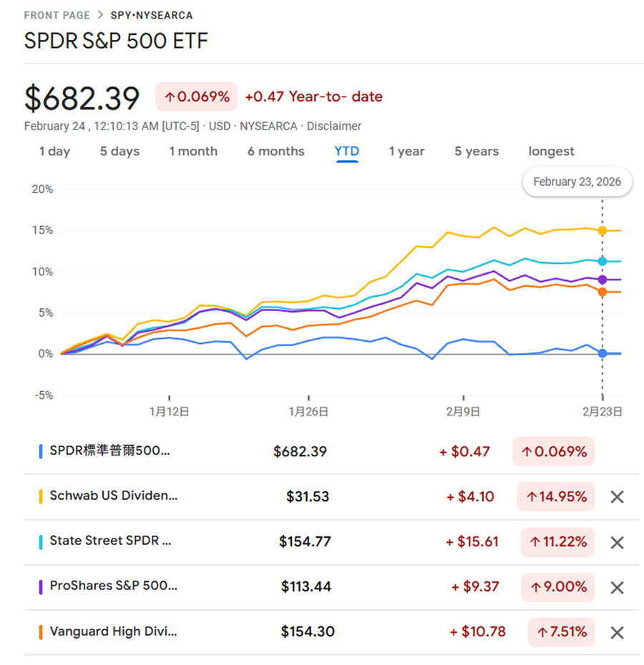
Task: Remove Schwab US Dividend comparison with X
Action: point(617,497)
